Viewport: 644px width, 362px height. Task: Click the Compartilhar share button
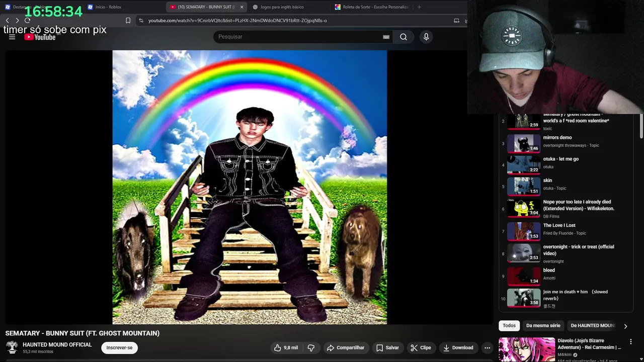[x=345, y=347]
